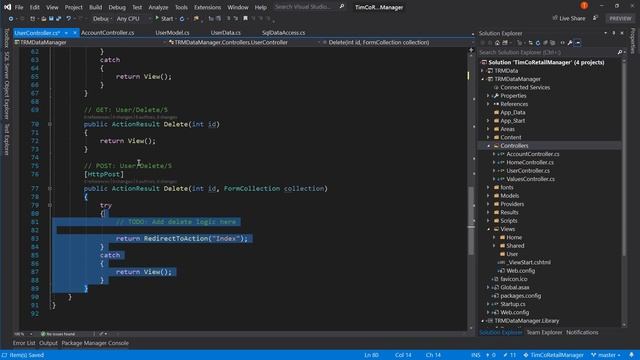Click into Search Solution Explorer field

point(547,52)
